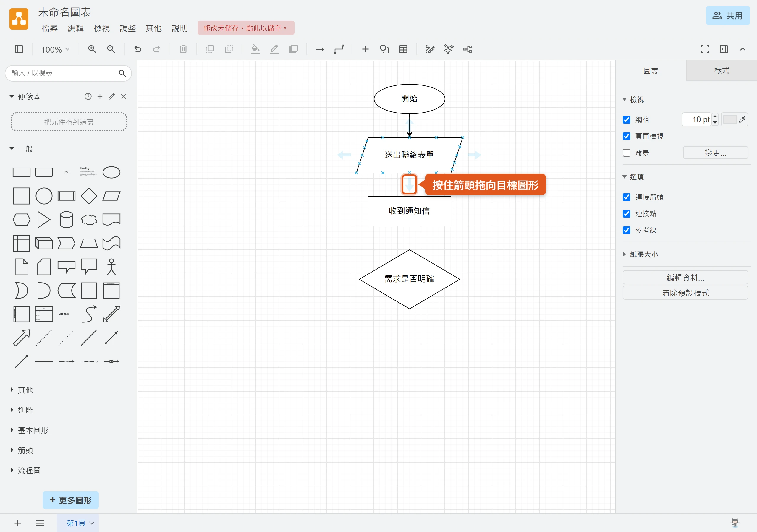Enable the 背景 checkbox
The image size is (757, 532).
[x=626, y=153]
